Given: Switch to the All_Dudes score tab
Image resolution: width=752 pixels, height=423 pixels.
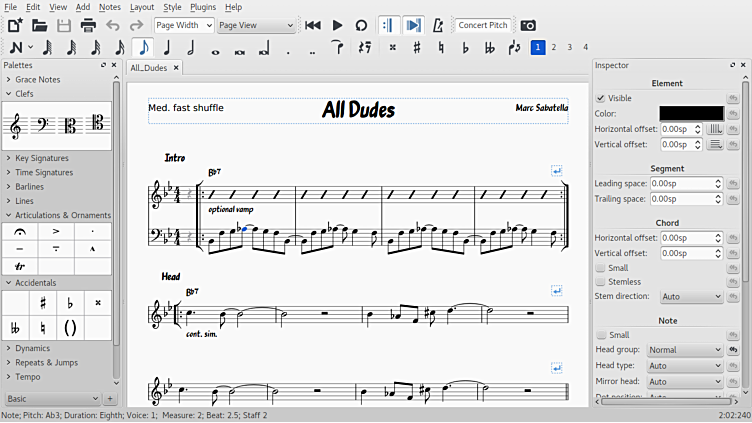Looking at the screenshot, I should pyautogui.click(x=149, y=68).
